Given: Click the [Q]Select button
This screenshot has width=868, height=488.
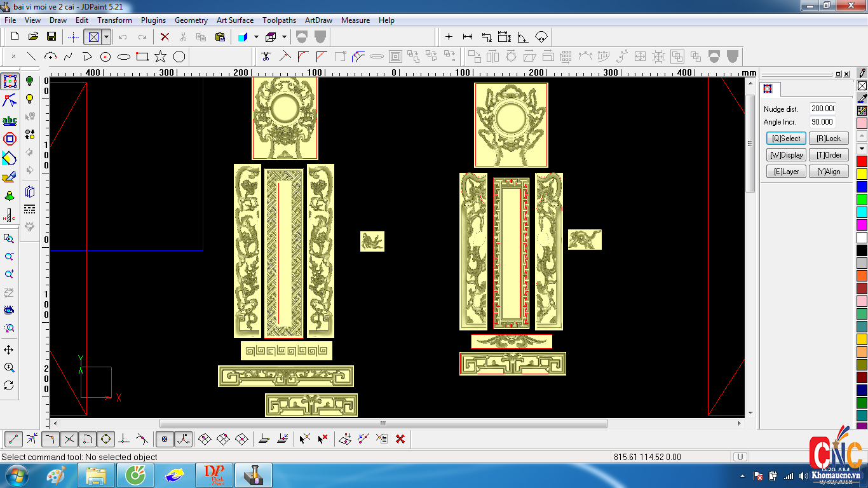Looking at the screenshot, I should pos(786,138).
